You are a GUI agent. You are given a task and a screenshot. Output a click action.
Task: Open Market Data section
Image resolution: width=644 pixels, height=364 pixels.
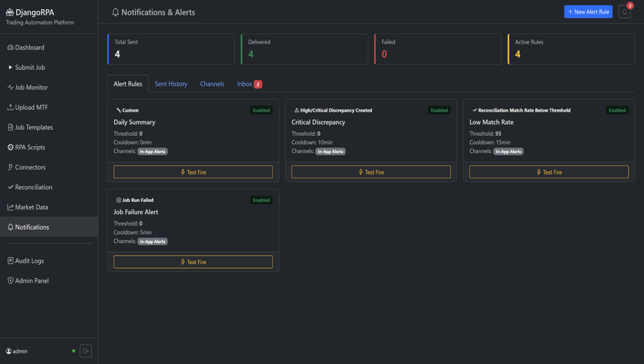(x=31, y=207)
